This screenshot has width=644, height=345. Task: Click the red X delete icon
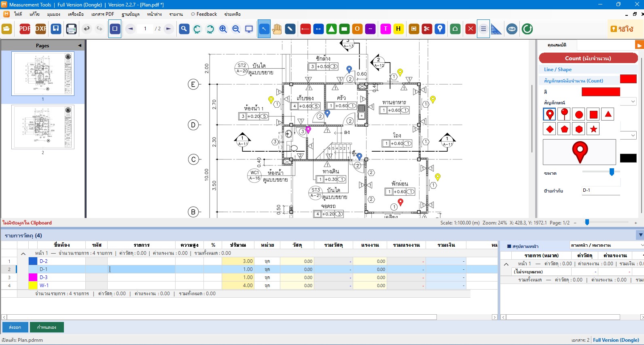pos(470,29)
